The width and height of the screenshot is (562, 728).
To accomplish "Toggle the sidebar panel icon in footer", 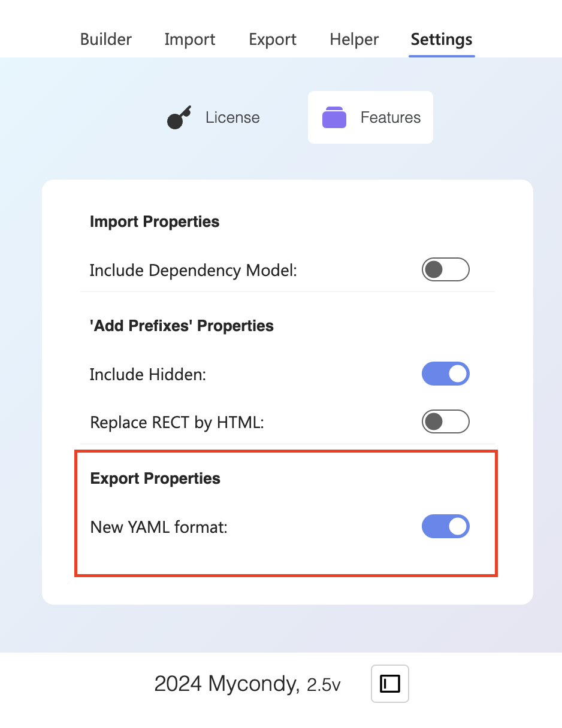I will tap(390, 683).
